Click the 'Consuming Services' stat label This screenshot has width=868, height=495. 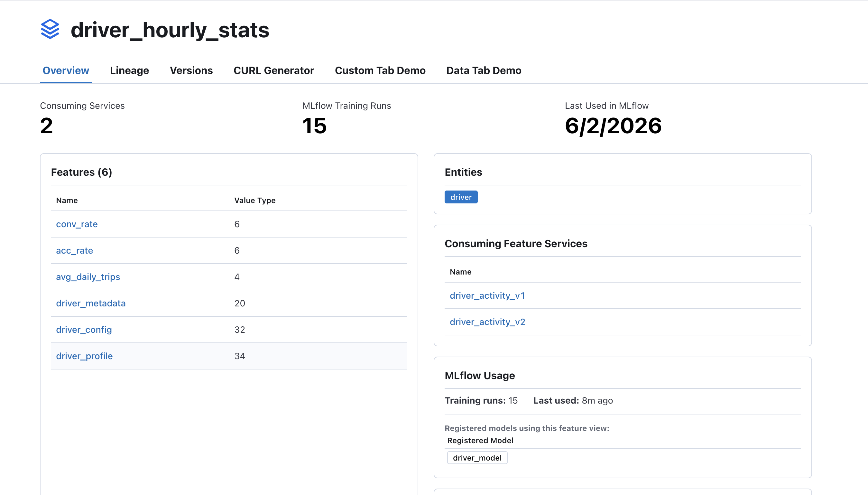point(82,106)
